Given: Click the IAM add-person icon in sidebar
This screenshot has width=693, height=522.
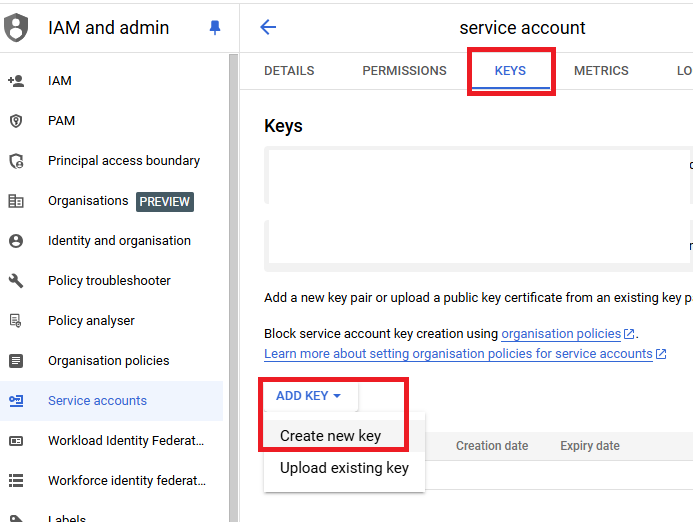Looking at the screenshot, I should 16,81.
